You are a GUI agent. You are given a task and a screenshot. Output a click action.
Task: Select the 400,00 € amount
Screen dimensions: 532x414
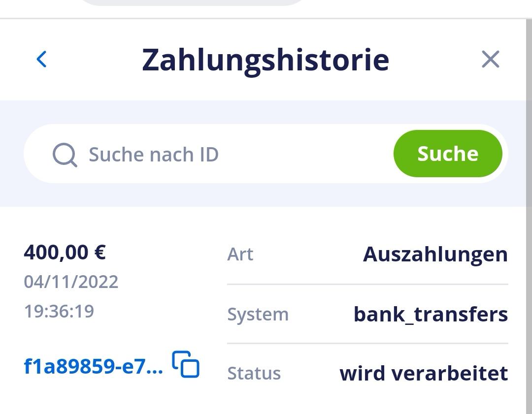coord(65,253)
